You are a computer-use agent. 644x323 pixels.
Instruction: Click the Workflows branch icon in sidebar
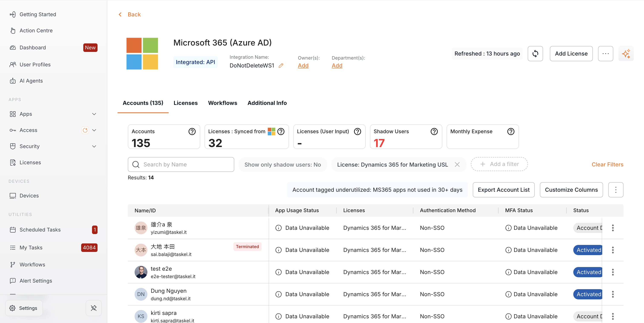(13, 264)
